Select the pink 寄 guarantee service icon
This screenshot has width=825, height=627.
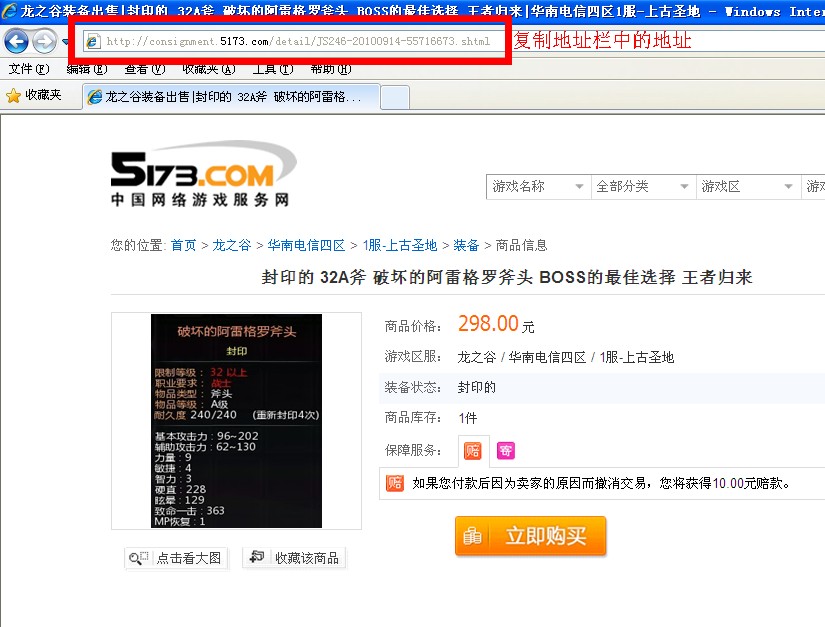point(506,451)
